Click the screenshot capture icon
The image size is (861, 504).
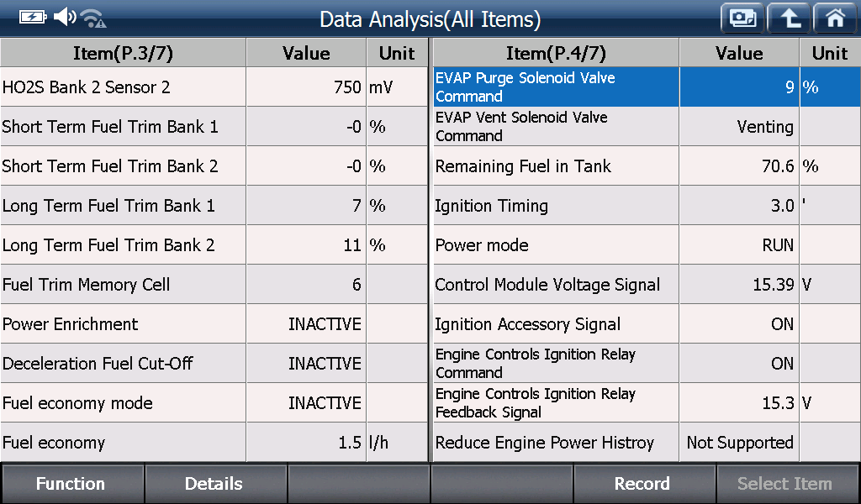pyautogui.click(x=742, y=18)
